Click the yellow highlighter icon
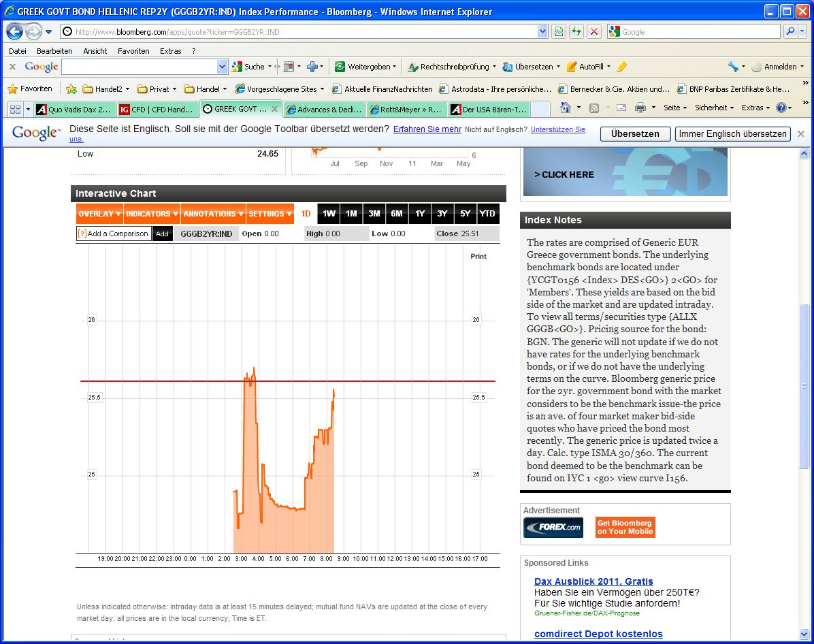 (x=622, y=67)
